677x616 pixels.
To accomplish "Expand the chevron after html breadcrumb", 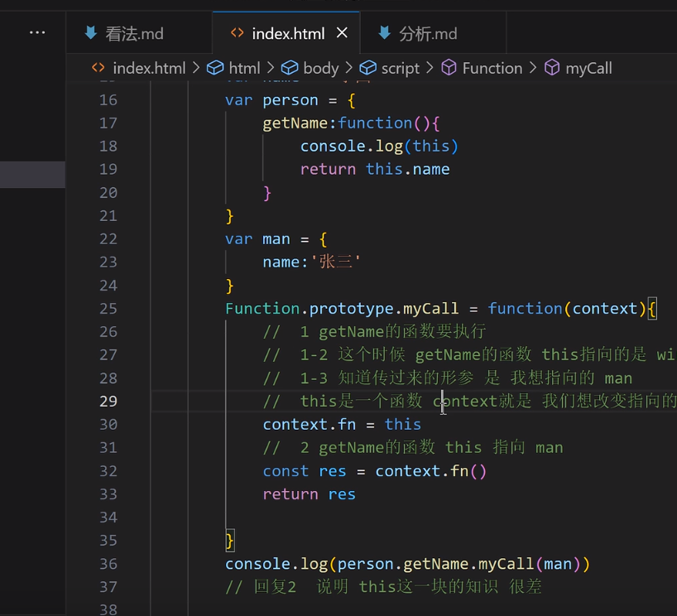I will pos(271,68).
